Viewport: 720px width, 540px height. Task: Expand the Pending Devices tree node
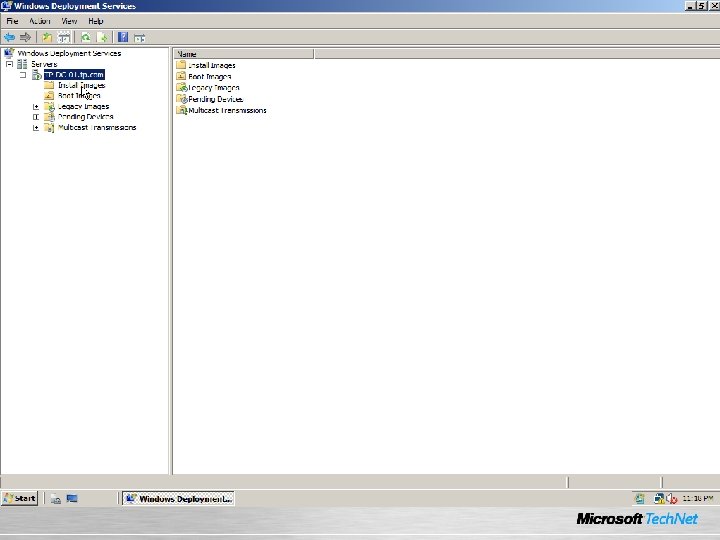[36, 117]
